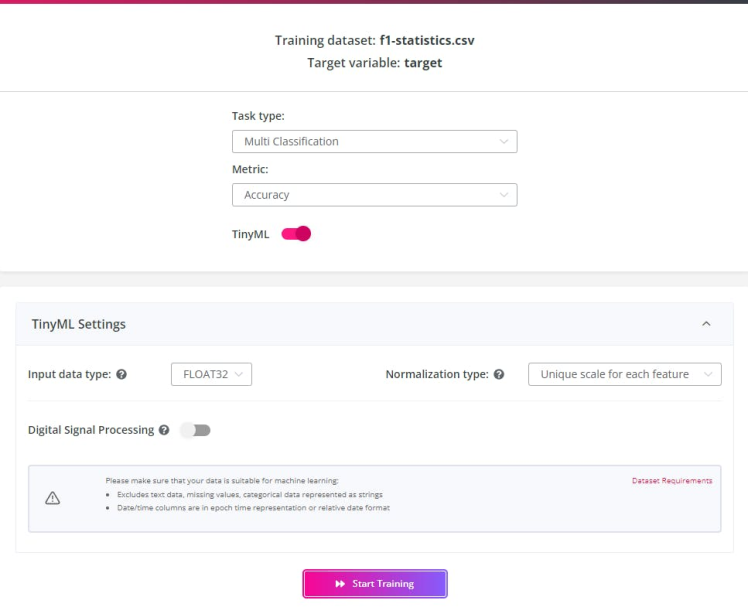
Task: Open the Unique scale for each feature dropdown
Action: [624, 375]
